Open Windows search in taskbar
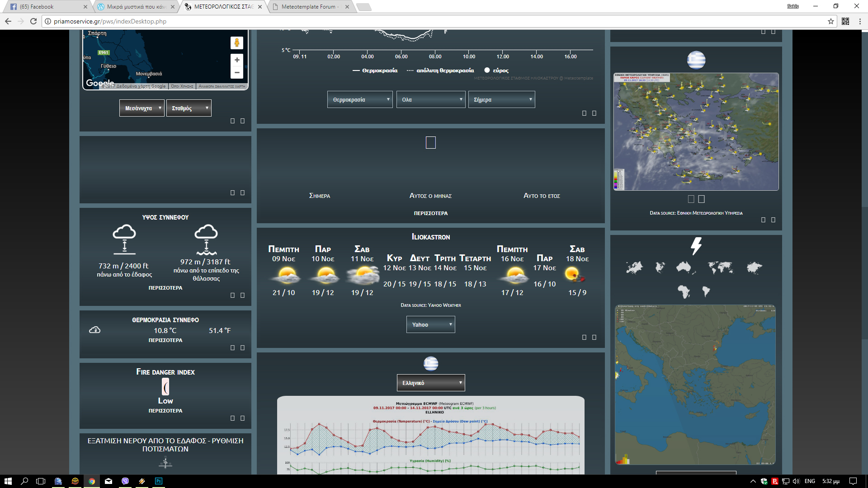Viewport: 868px width, 488px height. [24, 481]
